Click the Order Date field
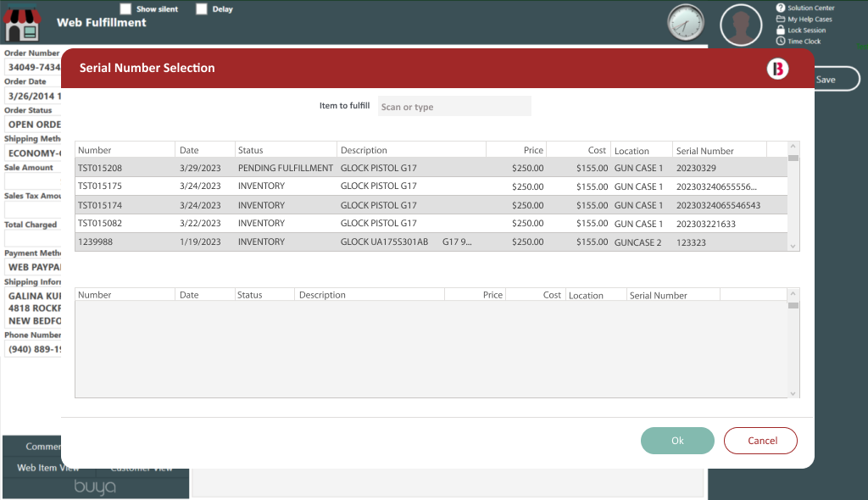 tap(33, 96)
